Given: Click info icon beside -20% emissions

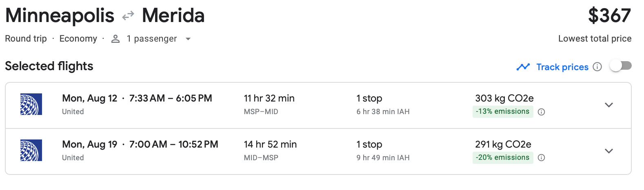Looking at the screenshot, I should [542, 158].
